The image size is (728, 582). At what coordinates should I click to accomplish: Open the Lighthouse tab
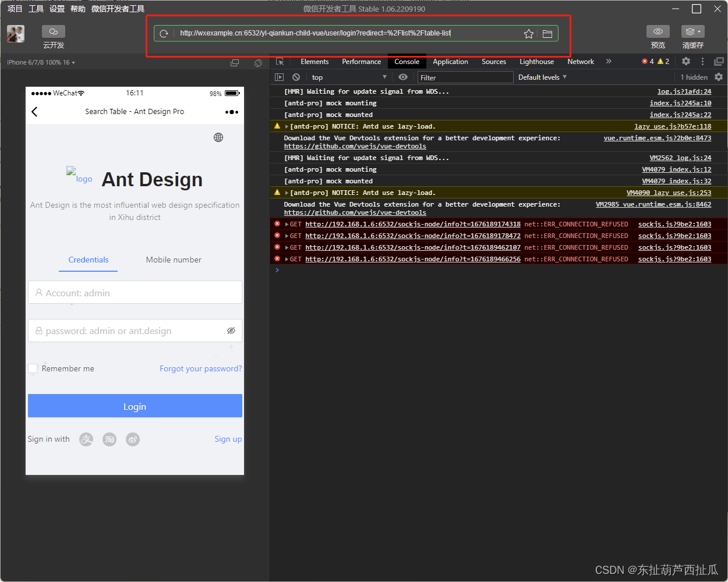tap(536, 62)
